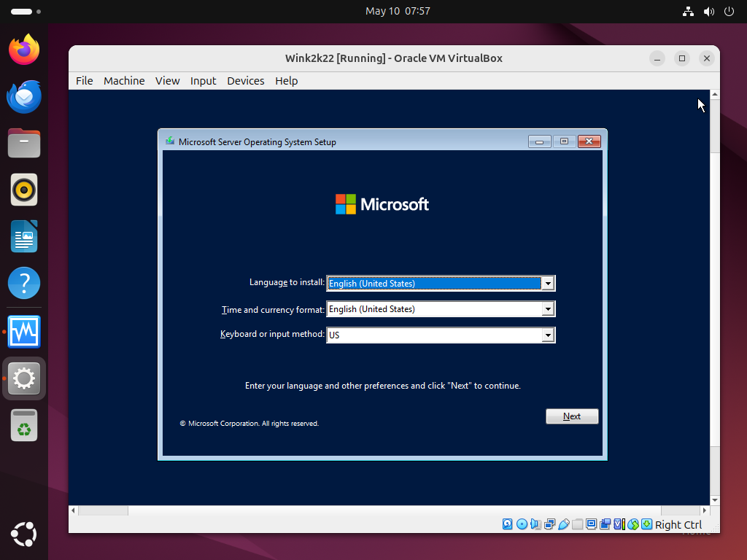This screenshot has width=747, height=560.
Task: Click the volume speaker icon in top bar
Action: point(709,12)
